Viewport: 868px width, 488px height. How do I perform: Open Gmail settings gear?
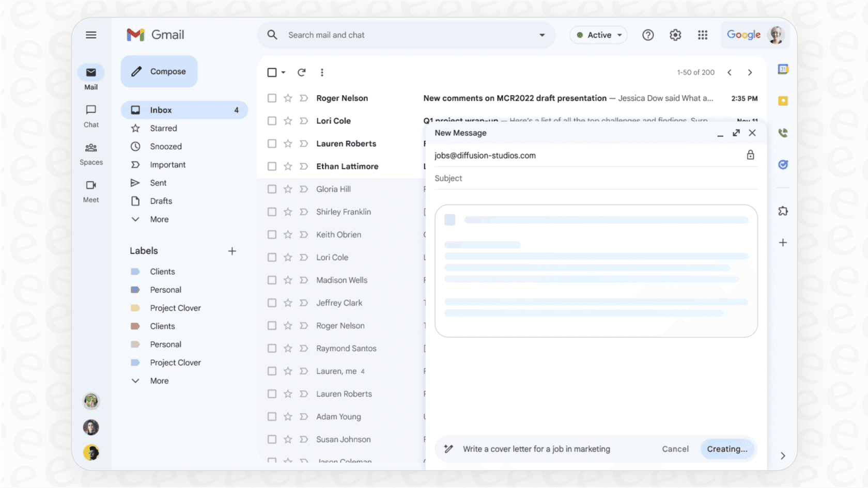tap(675, 35)
